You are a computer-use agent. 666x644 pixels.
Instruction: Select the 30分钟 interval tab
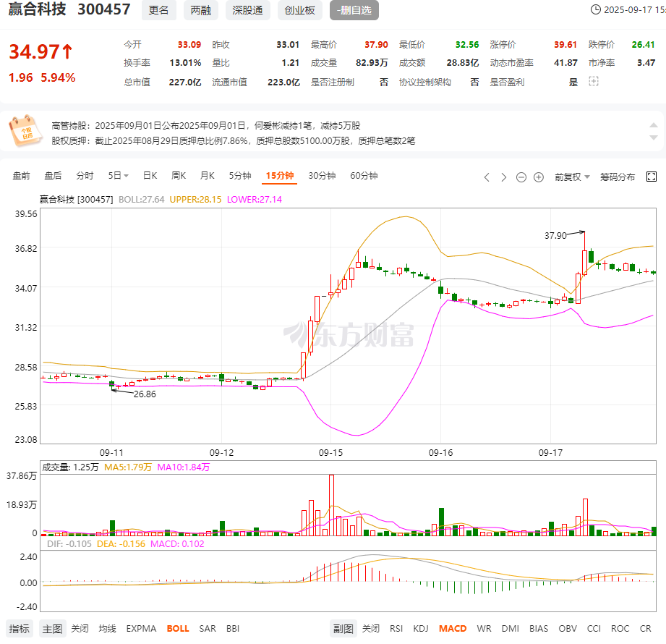(322, 176)
